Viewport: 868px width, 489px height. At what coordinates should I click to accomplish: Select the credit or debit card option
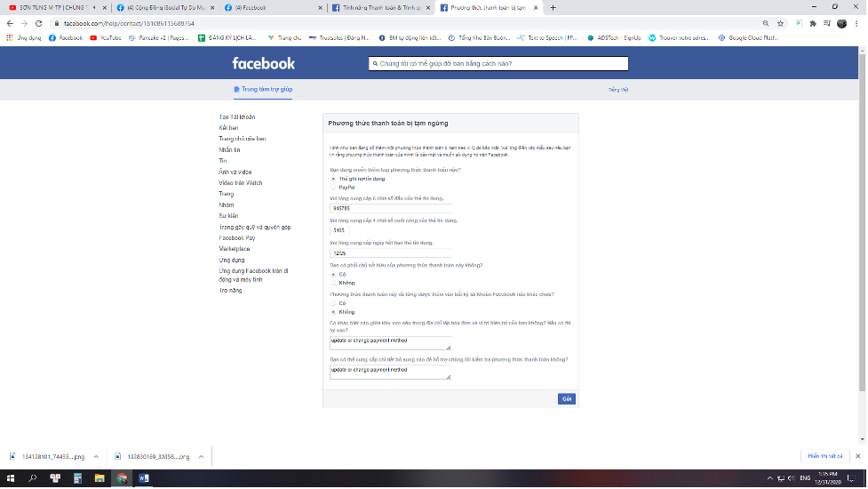(x=333, y=179)
